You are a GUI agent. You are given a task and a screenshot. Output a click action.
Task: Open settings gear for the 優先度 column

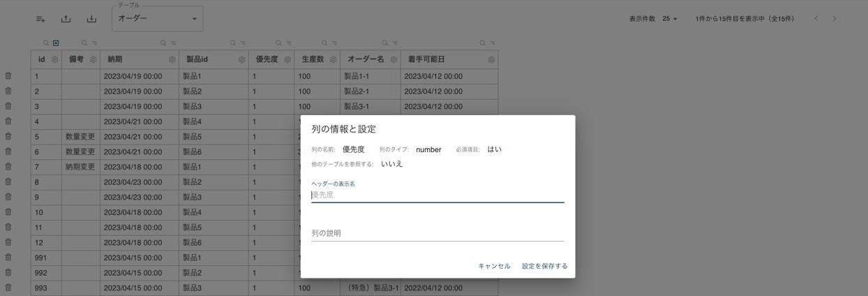287,60
